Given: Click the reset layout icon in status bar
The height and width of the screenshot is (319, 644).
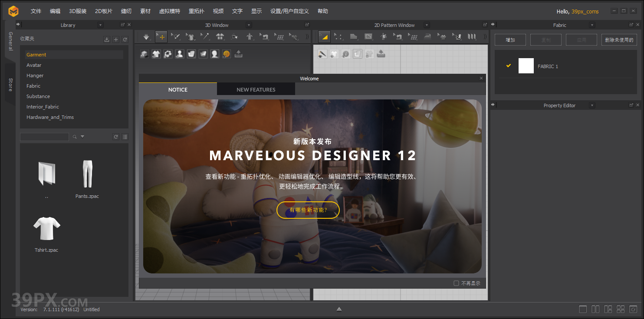Looking at the screenshot, I should 633,309.
